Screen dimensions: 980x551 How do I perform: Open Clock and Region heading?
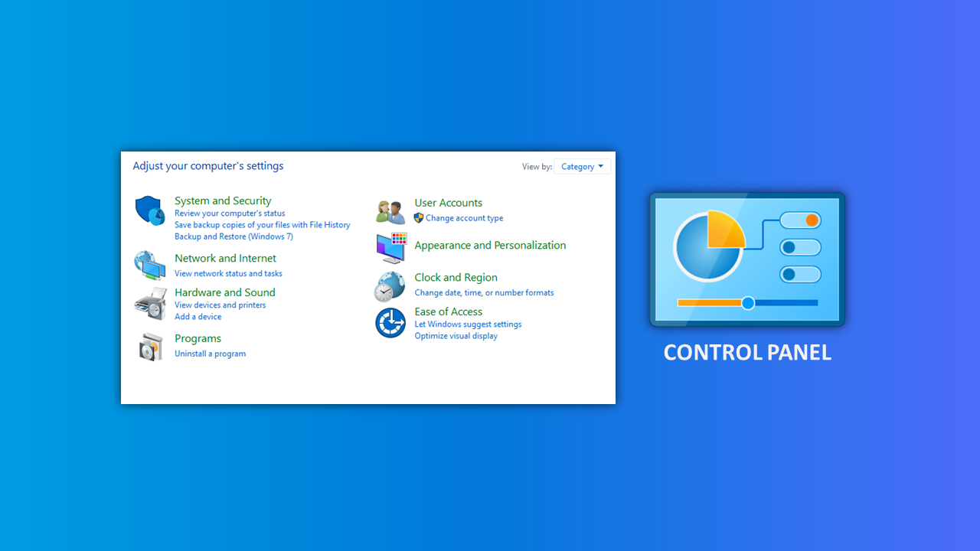[x=456, y=278]
